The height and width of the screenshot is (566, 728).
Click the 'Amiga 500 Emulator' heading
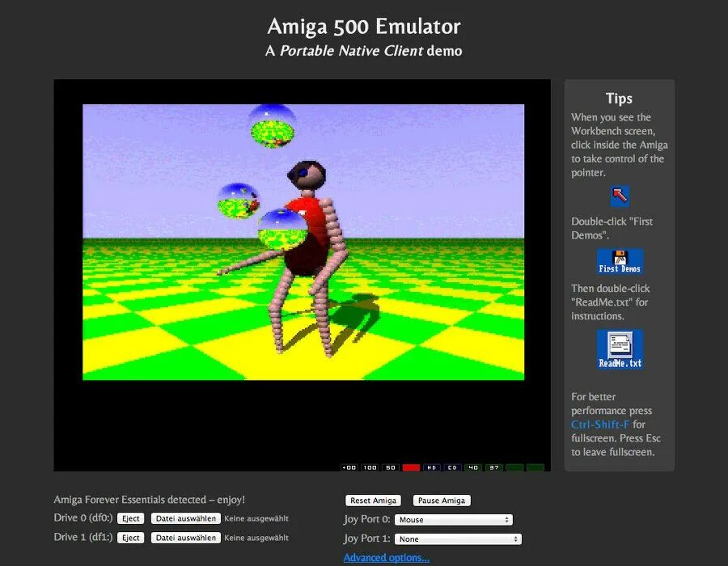tap(364, 27)
